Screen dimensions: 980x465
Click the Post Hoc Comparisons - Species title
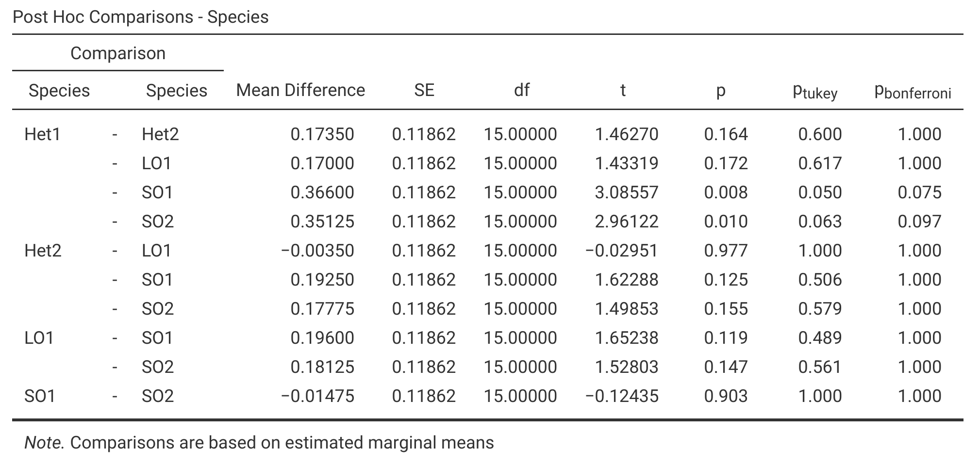(140, 17)
